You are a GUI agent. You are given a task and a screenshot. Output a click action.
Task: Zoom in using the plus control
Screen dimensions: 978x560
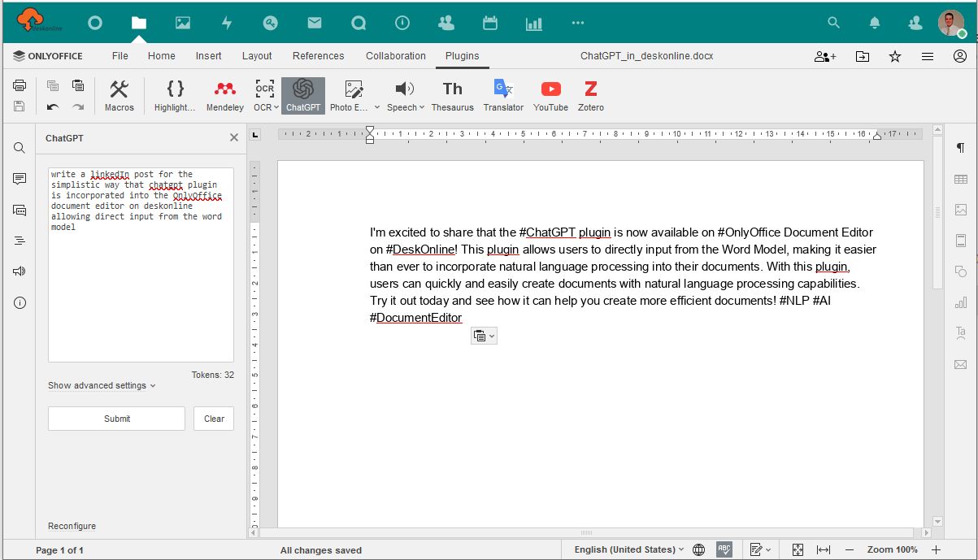[x=937, y=549]
